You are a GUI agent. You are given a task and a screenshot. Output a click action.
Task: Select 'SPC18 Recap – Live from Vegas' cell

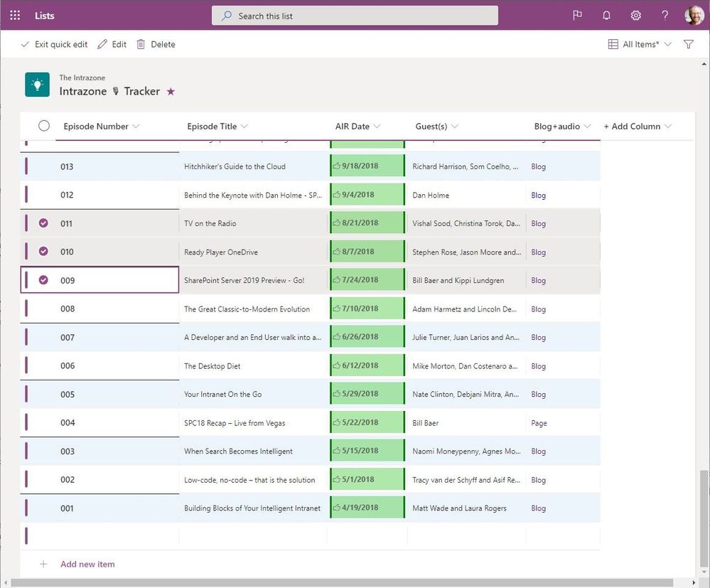(253, 422)
